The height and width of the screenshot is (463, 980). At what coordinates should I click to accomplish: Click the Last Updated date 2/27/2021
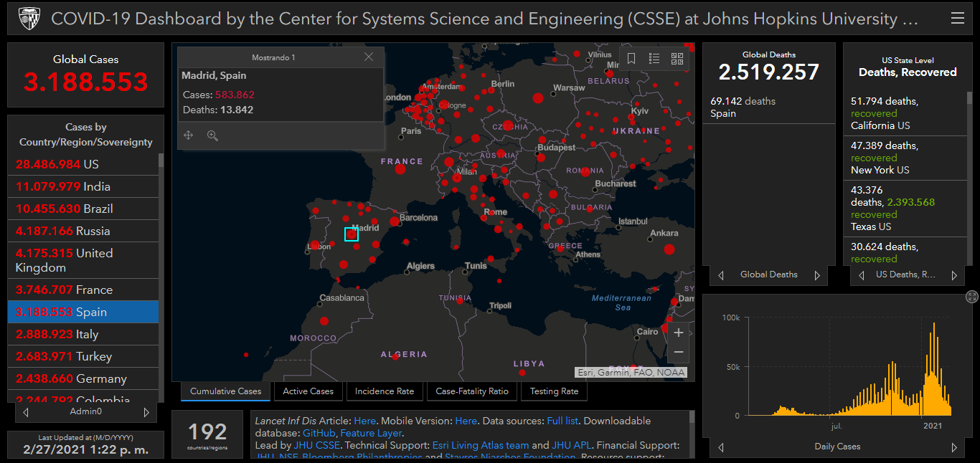click(85, 450)
